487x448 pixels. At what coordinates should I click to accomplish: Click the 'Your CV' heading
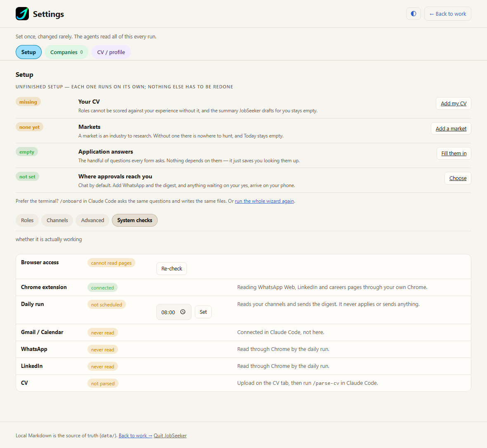coord(89,102)
